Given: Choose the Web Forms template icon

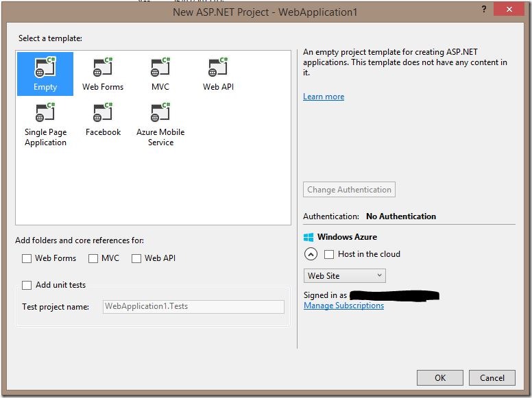Looking at the screenshot, I should coord(103,66).
